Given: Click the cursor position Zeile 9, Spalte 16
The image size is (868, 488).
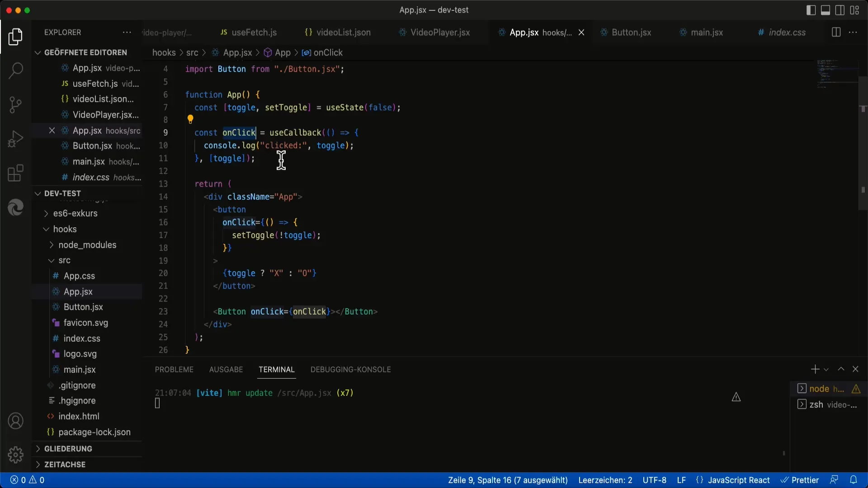Looking at the screenshot, I should (508, 480).
